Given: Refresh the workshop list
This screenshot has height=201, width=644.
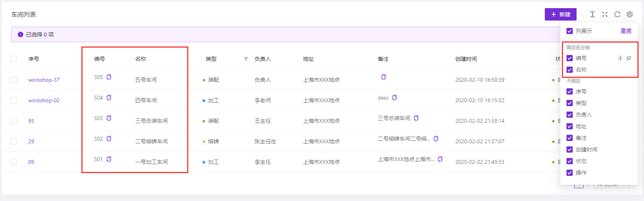Looking at the screenshot, I should point(617,14).
